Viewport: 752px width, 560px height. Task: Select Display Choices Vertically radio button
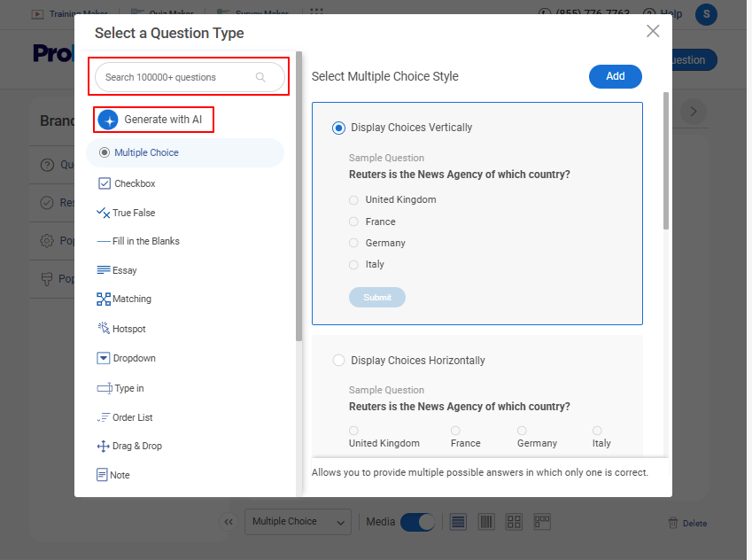pos(338,128)
